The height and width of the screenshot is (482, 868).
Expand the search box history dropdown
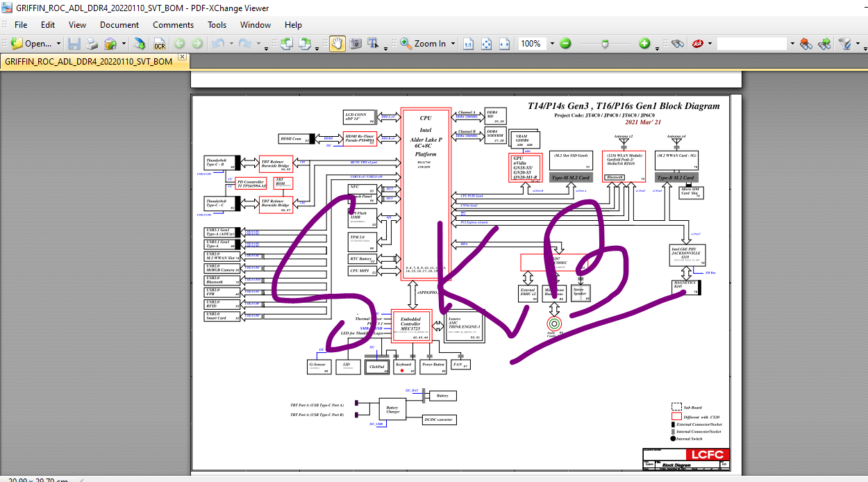(x=792, y=44)
